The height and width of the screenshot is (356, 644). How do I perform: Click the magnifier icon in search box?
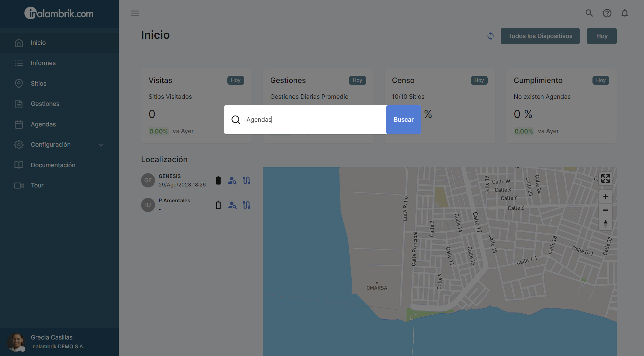coord(236,120)
